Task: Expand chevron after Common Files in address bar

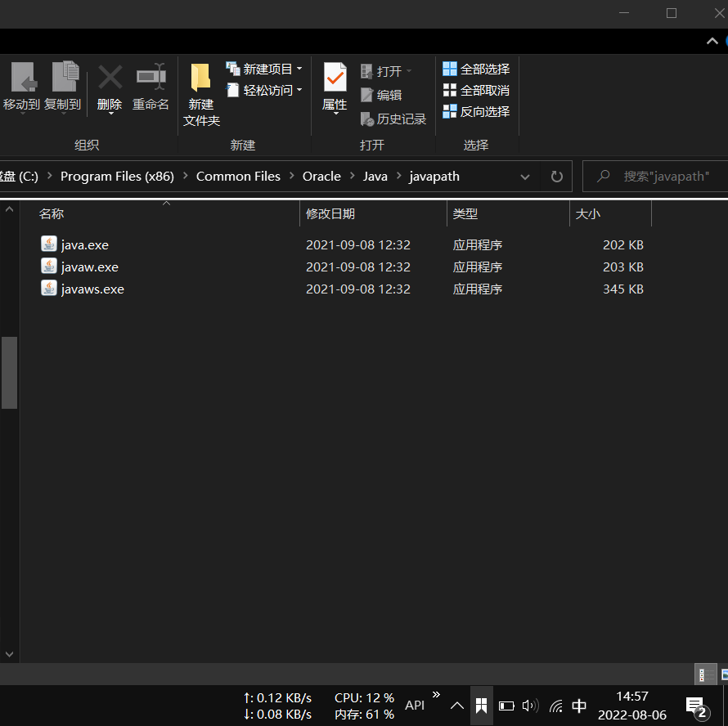Action: (291, 176)
